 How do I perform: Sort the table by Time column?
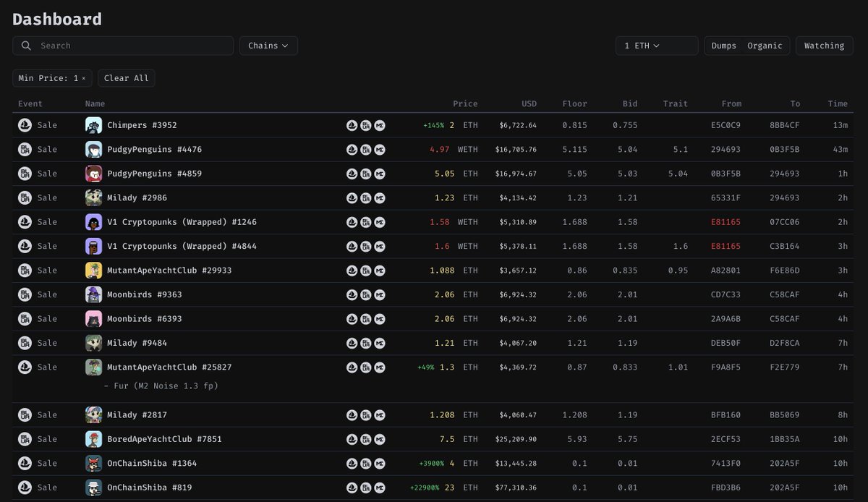[838, 103]
